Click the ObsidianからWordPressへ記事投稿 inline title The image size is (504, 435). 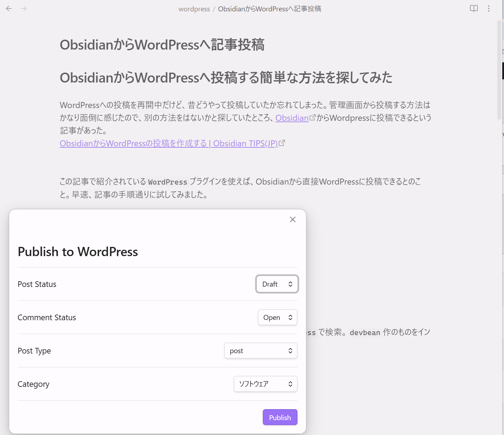[162, 45]
